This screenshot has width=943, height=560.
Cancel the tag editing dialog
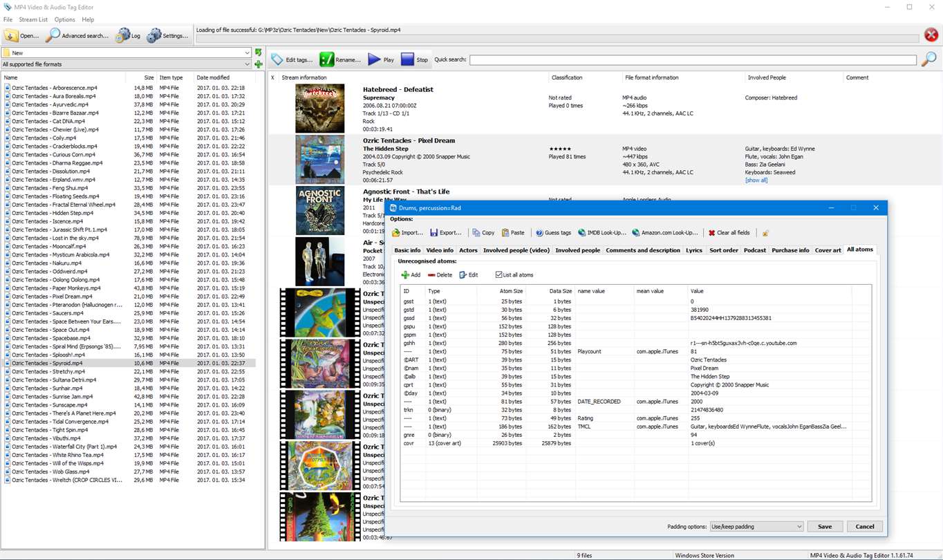(x=865, y=527)
